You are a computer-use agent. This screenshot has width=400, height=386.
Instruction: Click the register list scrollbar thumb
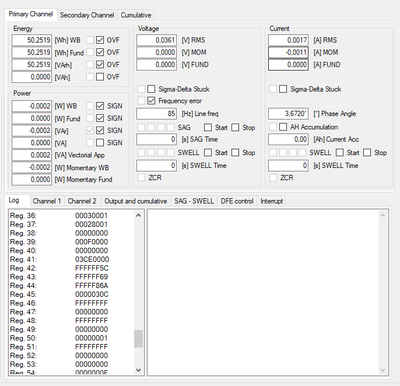[x=139, y=339]
